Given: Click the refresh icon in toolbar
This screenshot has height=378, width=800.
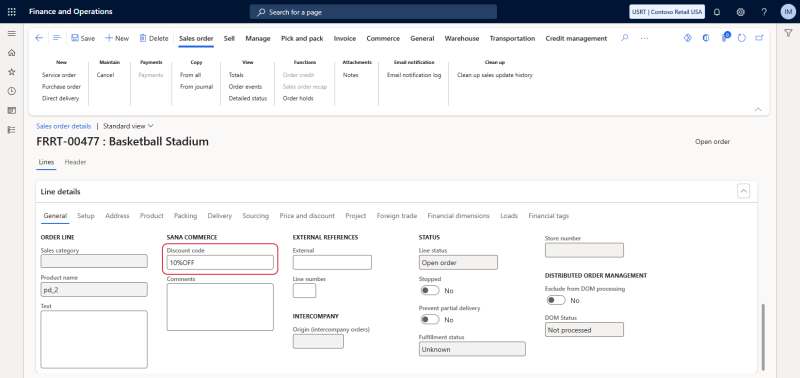Looking at the screenshot, I should click(742, 38).
